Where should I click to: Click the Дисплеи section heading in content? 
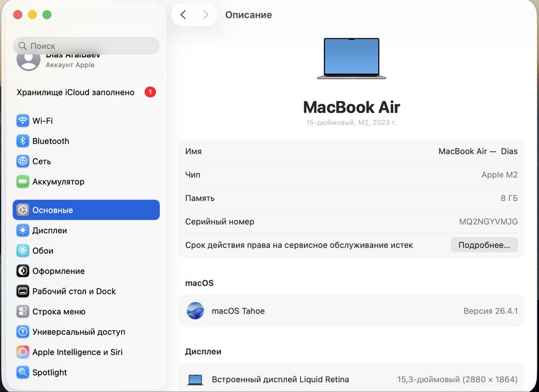point(203,352)
